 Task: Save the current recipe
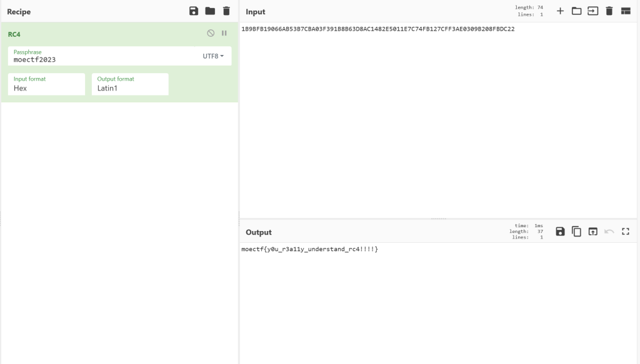coord(194,11)
